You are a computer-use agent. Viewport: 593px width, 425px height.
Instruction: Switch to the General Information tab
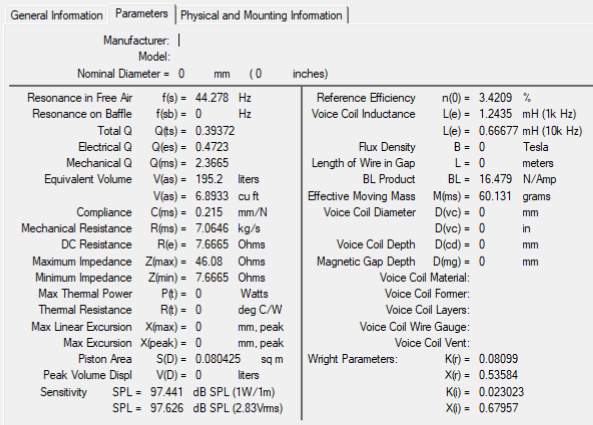[x=56, y=16]
